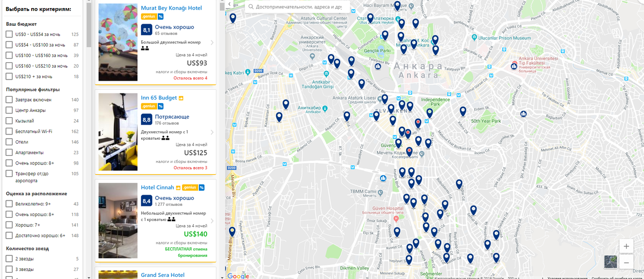Select the hotel pin near Kazakistan Cd.
The width and height of the screenshot is (644, 279).
[279, 117]
